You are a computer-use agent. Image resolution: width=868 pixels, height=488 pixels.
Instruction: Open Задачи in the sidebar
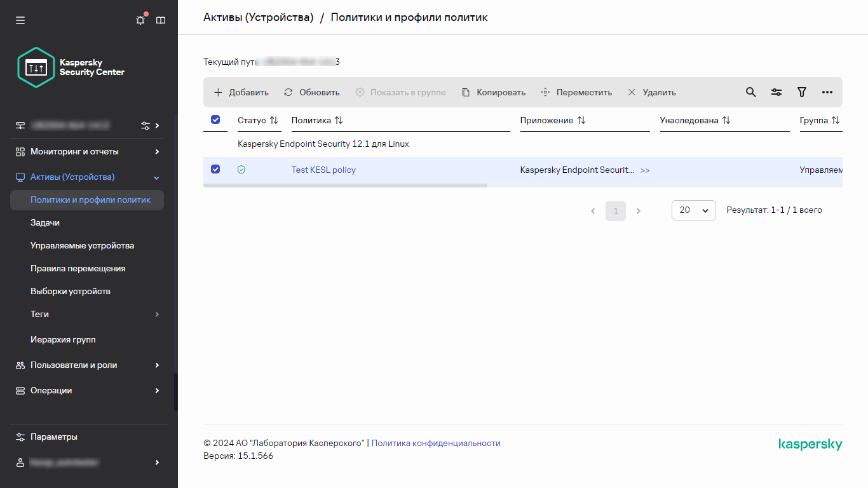click(x=45, y=223)
